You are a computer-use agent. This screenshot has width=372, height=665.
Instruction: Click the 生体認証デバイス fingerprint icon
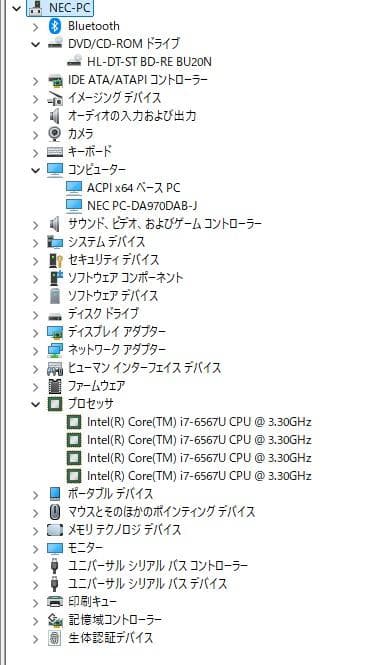(x=55, y=637)
